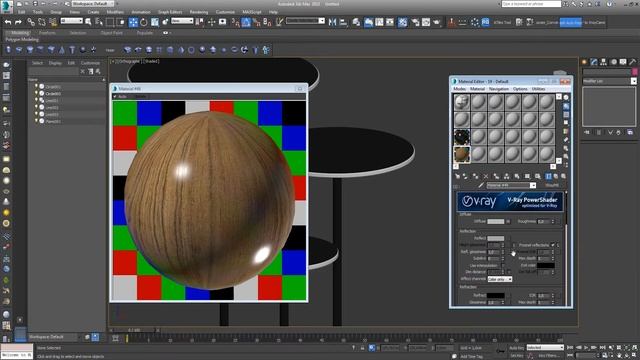Open the Rendering menu

click(199, 12)
